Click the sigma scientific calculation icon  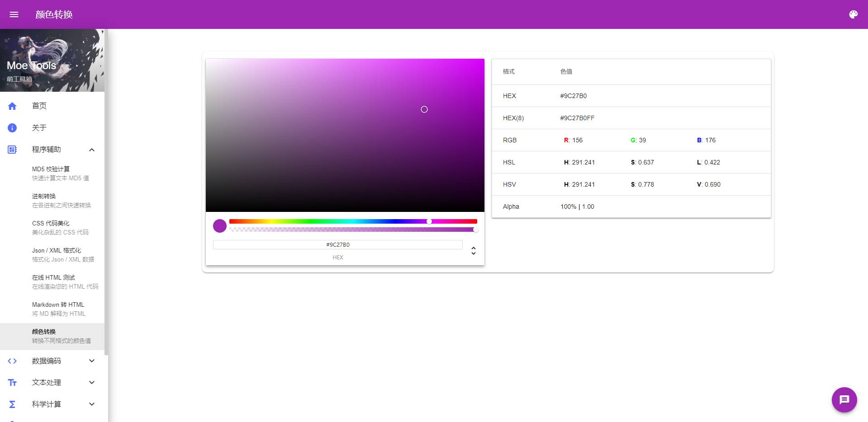click(12, 404)
